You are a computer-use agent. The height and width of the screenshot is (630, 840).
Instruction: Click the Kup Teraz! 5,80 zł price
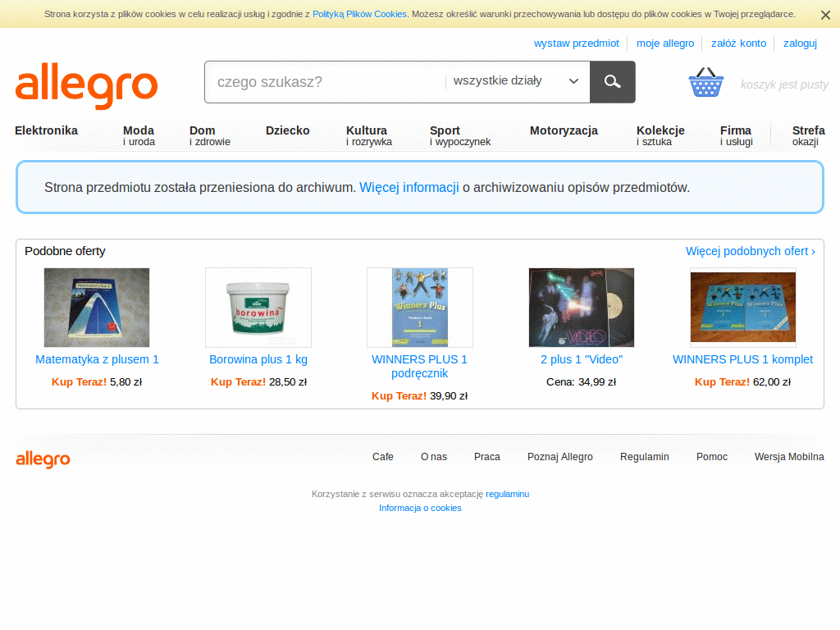pyautogui.click(x=97, y=382)
